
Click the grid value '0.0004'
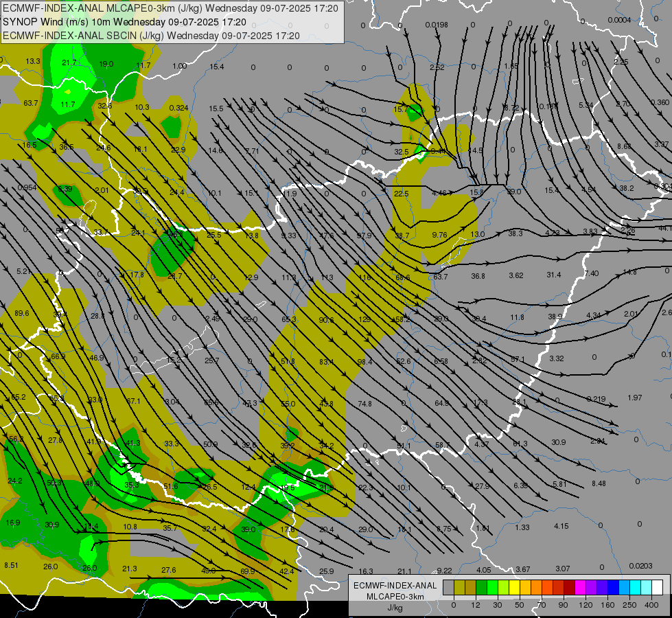619,20
